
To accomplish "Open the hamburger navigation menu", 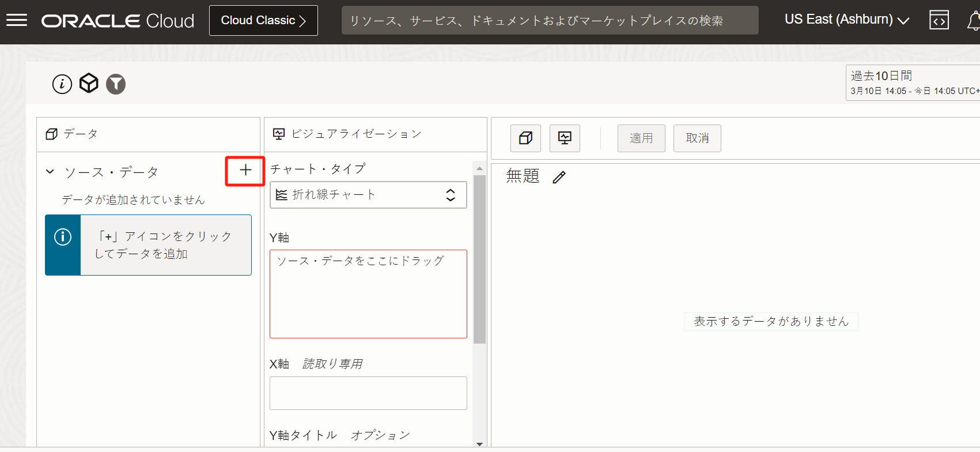I will tap(17, 21).
